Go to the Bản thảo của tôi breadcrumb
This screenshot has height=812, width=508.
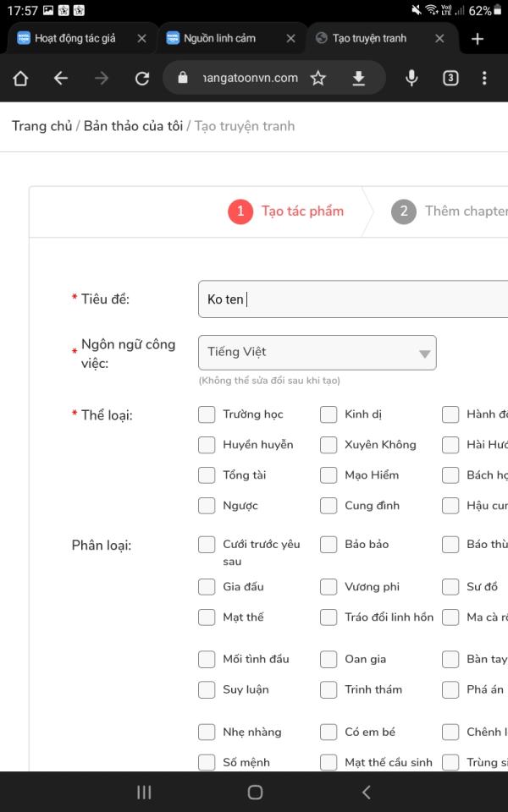(133, 126)
